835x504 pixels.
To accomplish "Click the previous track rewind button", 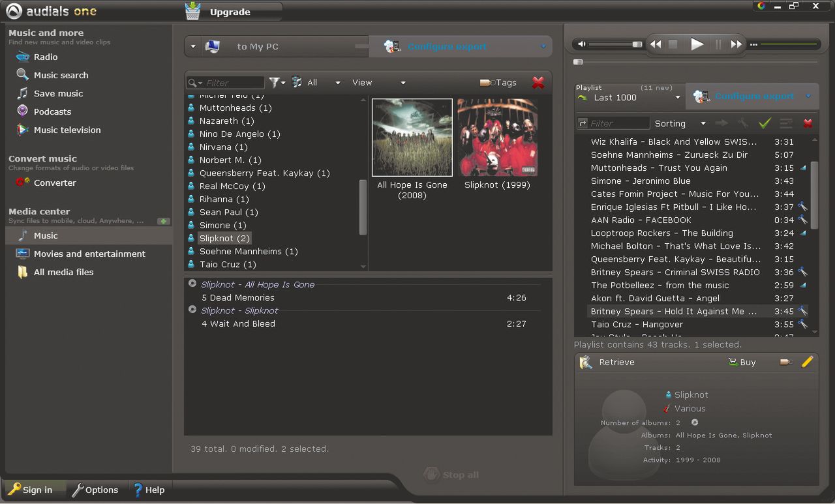I will coord(656,44).
